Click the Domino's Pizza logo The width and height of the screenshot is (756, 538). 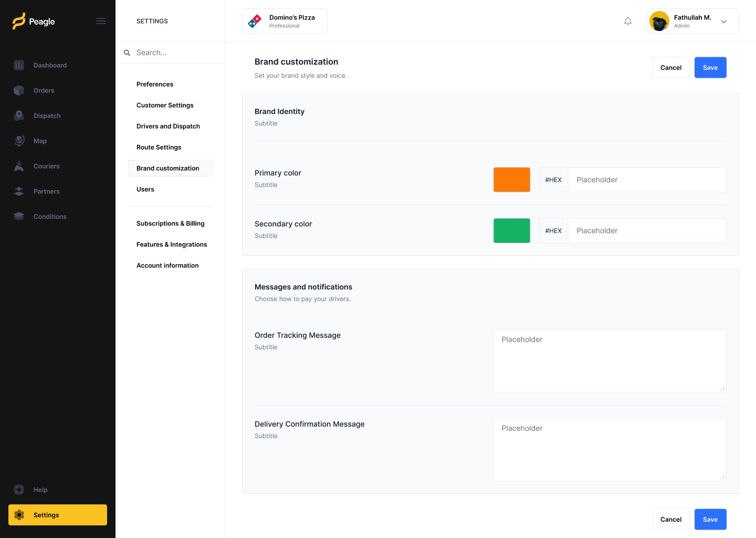pos(255,21)
